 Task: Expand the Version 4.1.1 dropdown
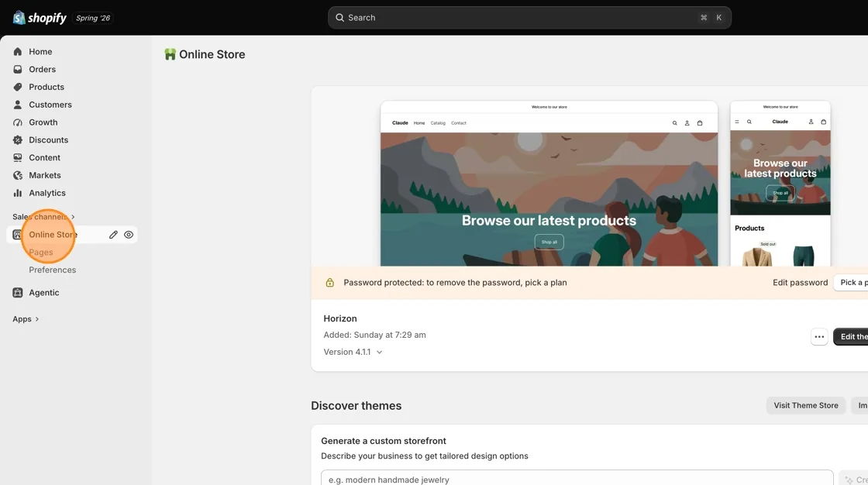(353, 352)
